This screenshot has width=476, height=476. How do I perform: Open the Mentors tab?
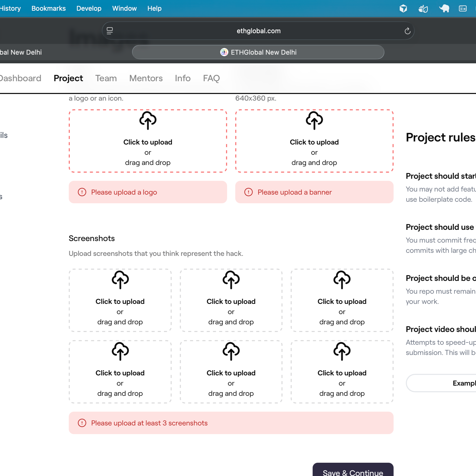coord(146,78)
